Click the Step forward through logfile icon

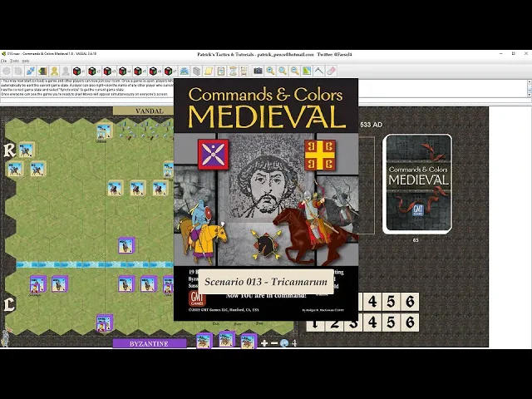(x=18, y=71)
